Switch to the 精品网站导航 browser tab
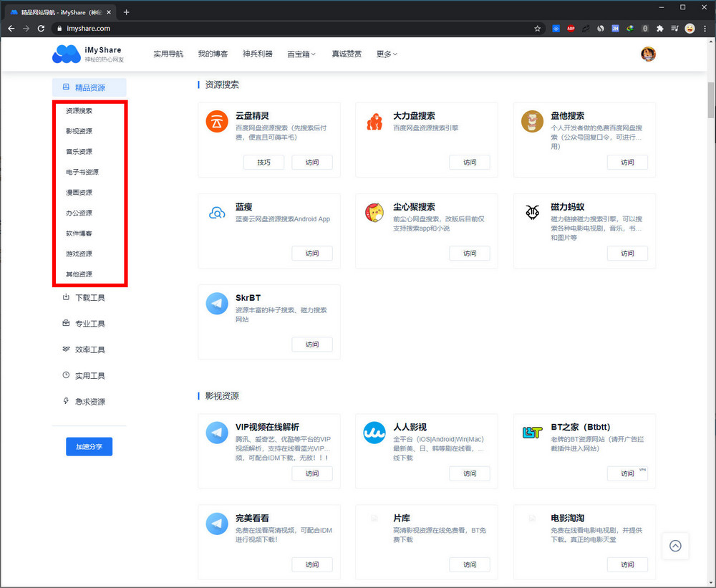 point(57,11)
